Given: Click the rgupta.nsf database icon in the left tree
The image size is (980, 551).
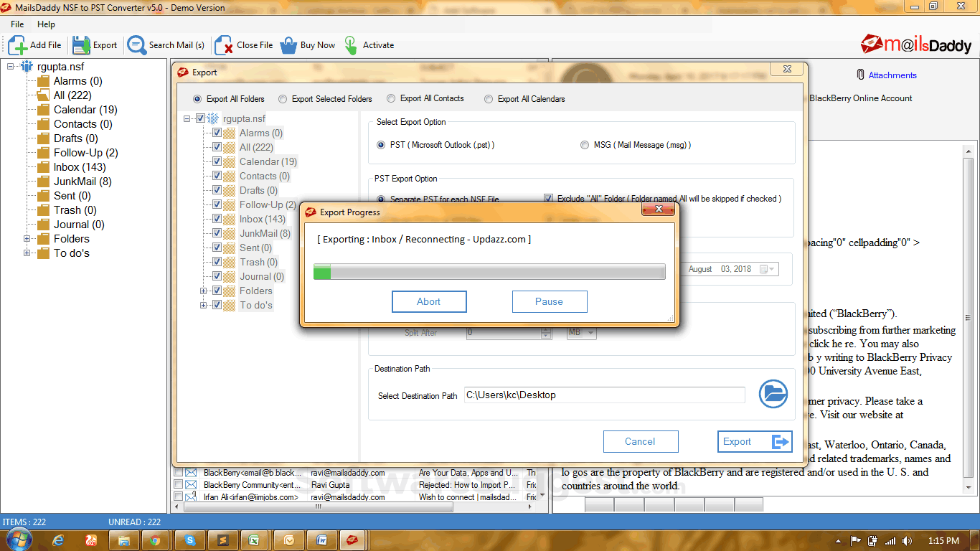Looking at the screenshot, I should (27, 67).
